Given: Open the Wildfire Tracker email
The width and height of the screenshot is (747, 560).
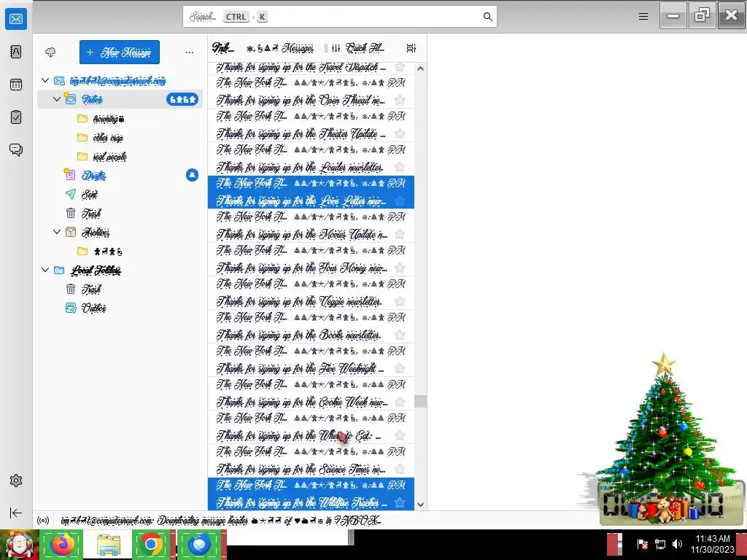Looking at the screenshot, I should coord(311,494).
